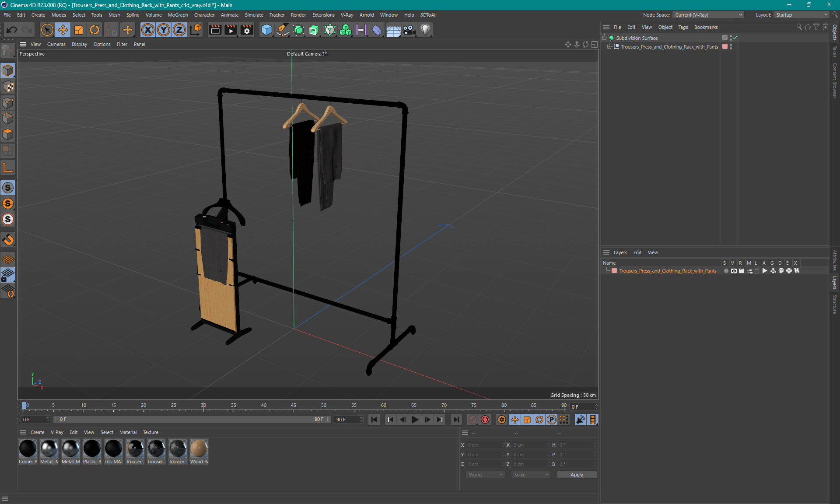Screen dimensions: 840x504
Task: Toggle X axis lock
Action: [x=148, y=30]
